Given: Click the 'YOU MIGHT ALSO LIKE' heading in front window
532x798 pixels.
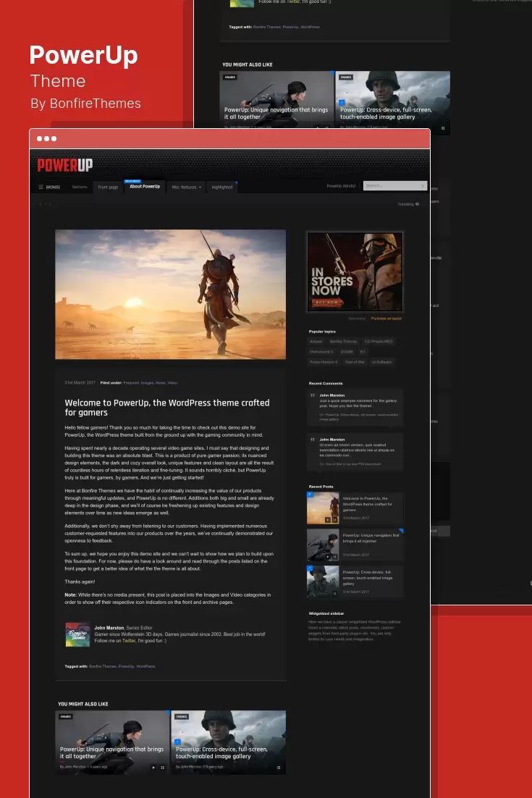Looking at the screenshot, I should 83,704.
